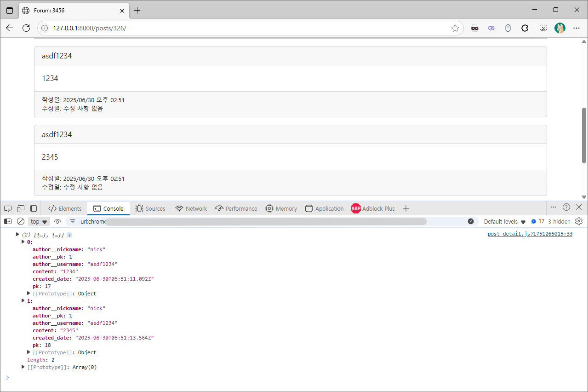View site information icon in address bar
Viewport: 588px width, 392px height.
[45, 28]
